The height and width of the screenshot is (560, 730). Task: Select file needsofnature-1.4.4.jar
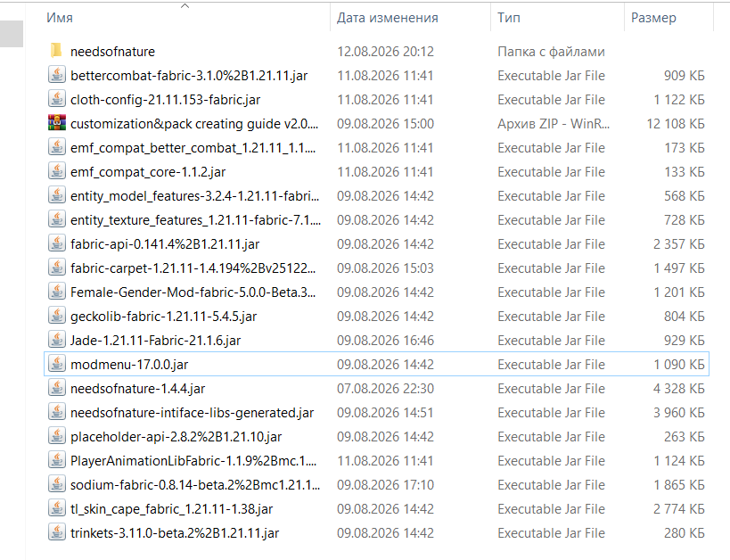tap(137, 389)
